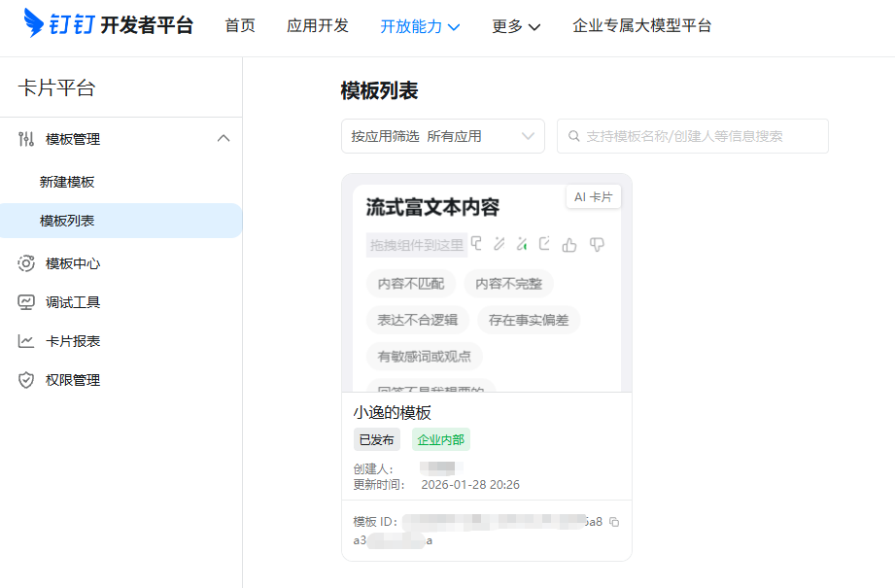Image resolution: width=895 pixels, height=588 pixels.
Task: Open the 按应用筛选 application filter dropdown
Action: [x=442, y=136]
